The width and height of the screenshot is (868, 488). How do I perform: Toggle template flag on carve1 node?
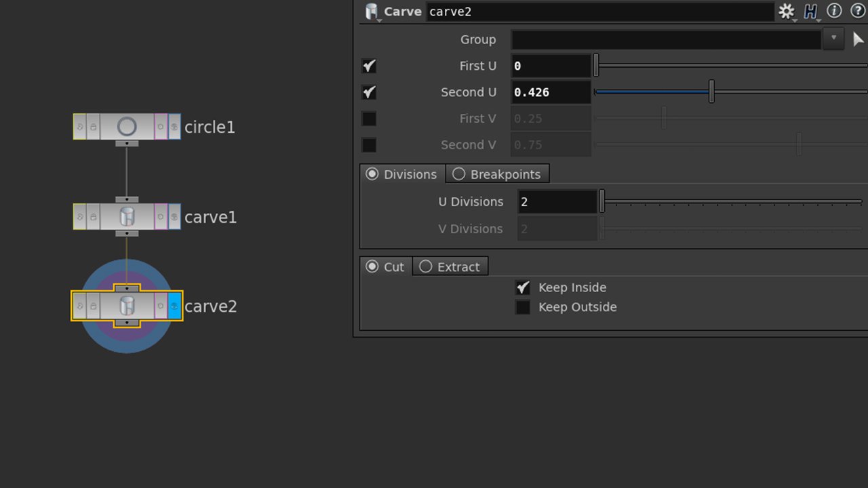161,217
